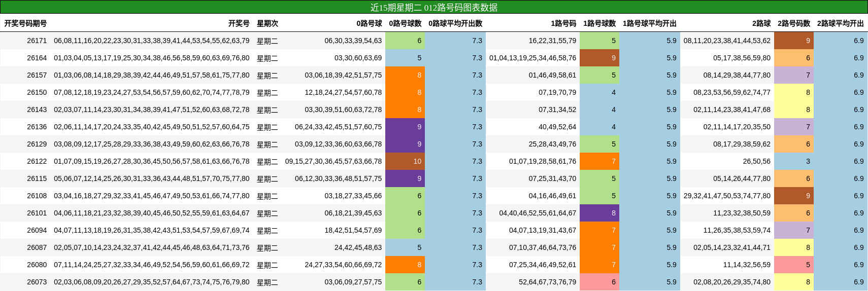Click draw numbers starting 06,08,11,16,20 in row 26171
This screenshot has height=291, width=868.
pyautogui.click(x=152, y=41)
